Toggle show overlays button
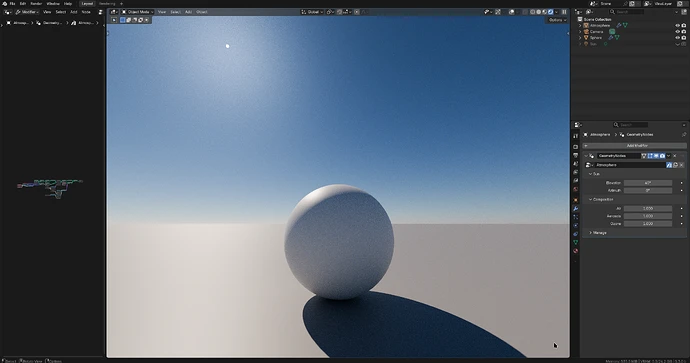 pos(512,12)
